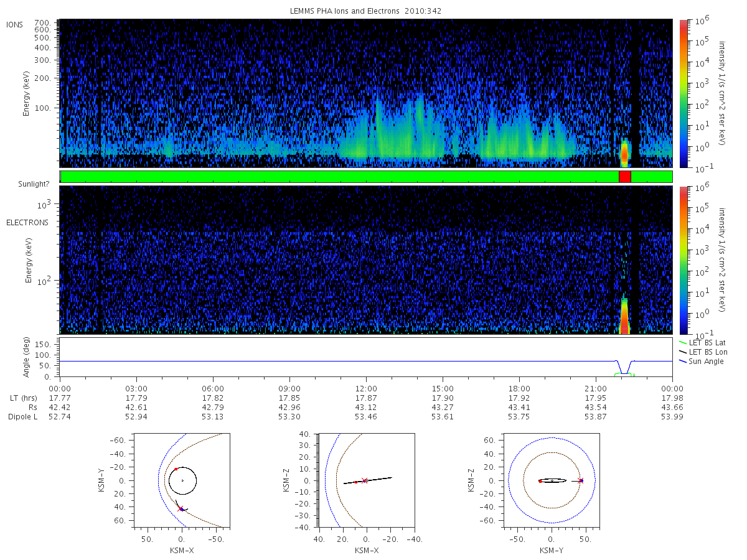Click the Dipole L row label
Viewport: 747px width, 560px height.
(22, 417)
